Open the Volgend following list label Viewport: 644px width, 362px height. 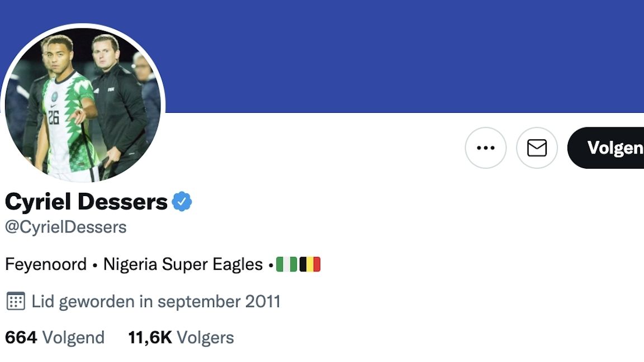(x=73, y=337)
